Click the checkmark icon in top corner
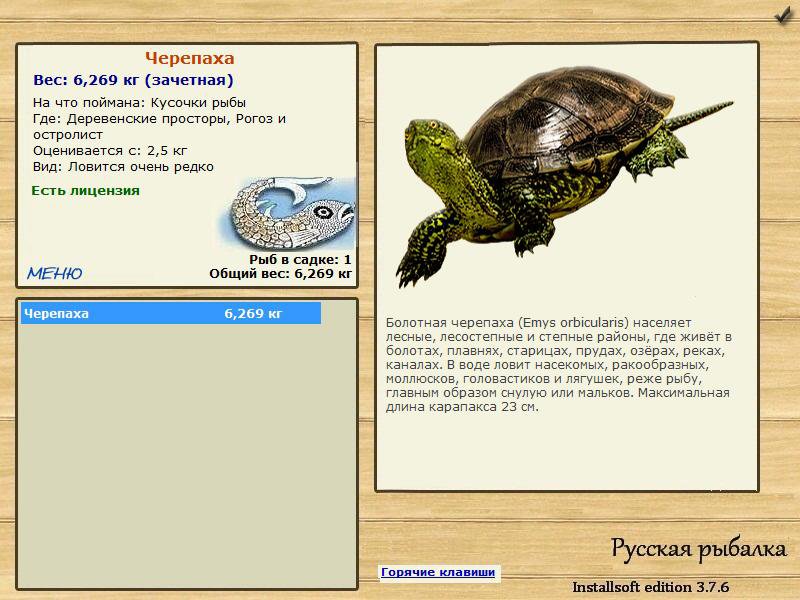800x600 pixels. click(783, 15)
